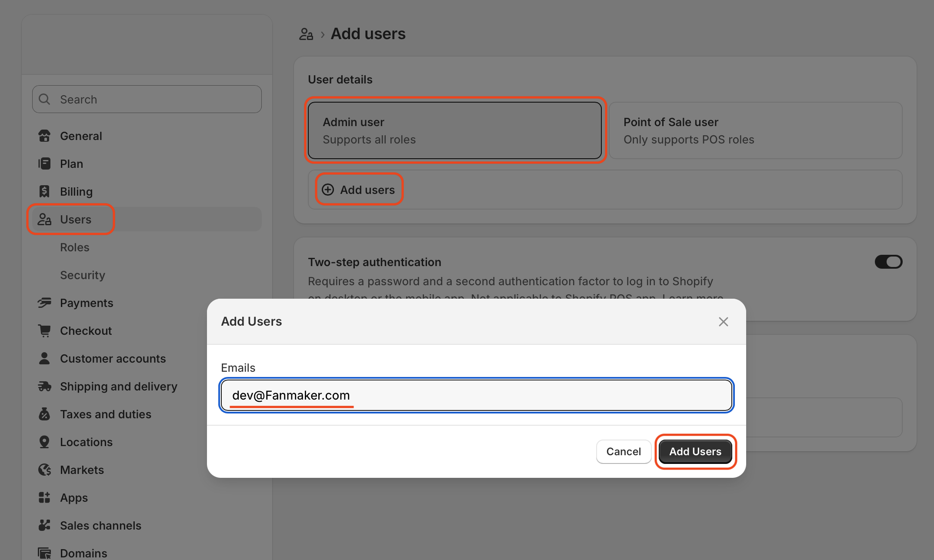The height and width of the screenshot is (560, 934).
Task: Select the Admin user option card
Action: click(454, 130)
